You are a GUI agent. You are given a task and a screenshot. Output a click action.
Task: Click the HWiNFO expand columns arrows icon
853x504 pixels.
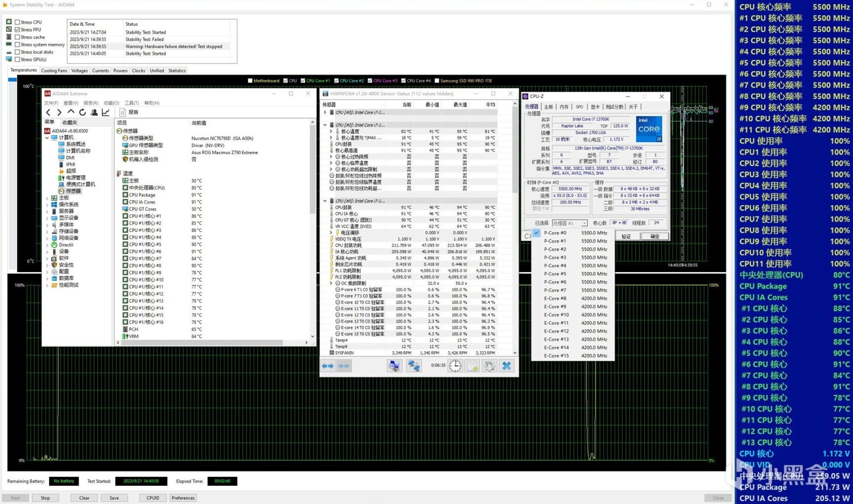[328, 366]
